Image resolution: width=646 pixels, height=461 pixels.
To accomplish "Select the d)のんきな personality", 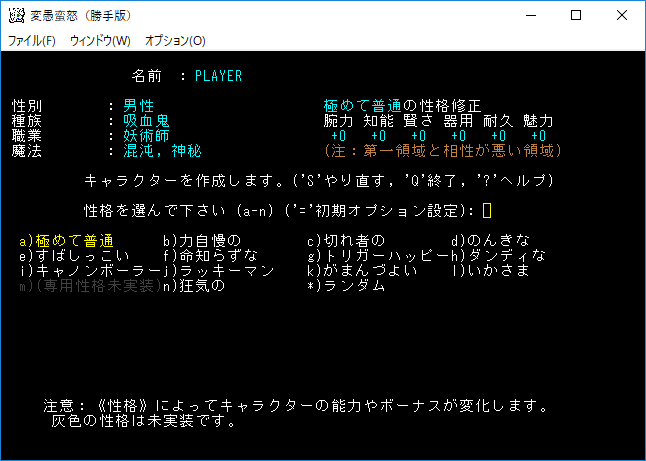I will (x=490, y=240).
